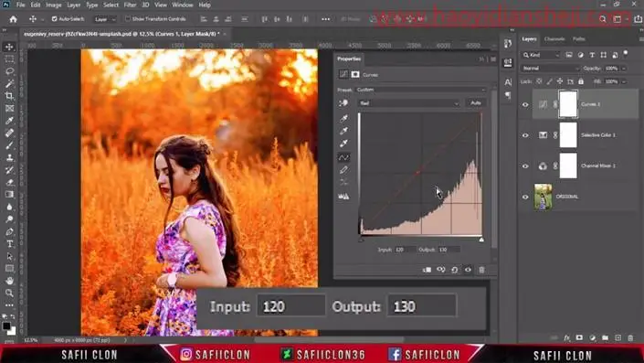
Task: Select the Lasso tool
Action: click(9, 71)
